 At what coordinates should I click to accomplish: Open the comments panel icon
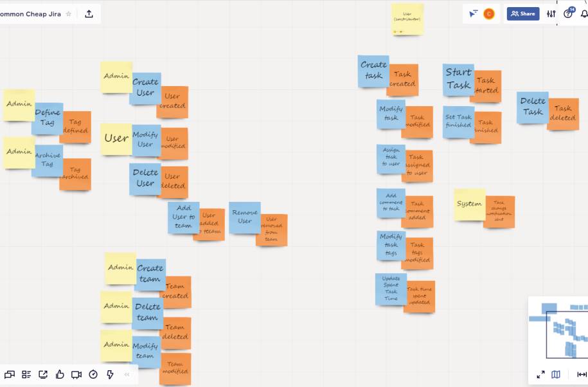(10, 374)
